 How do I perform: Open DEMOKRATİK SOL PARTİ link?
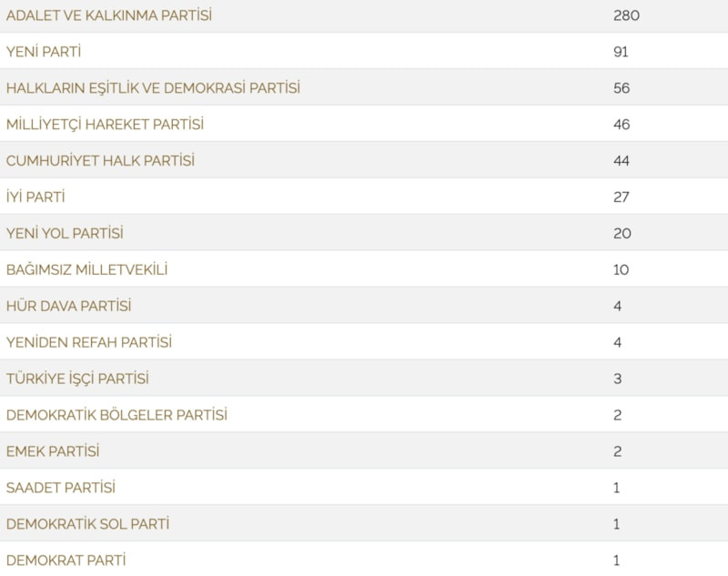click(x=87, y=524)
